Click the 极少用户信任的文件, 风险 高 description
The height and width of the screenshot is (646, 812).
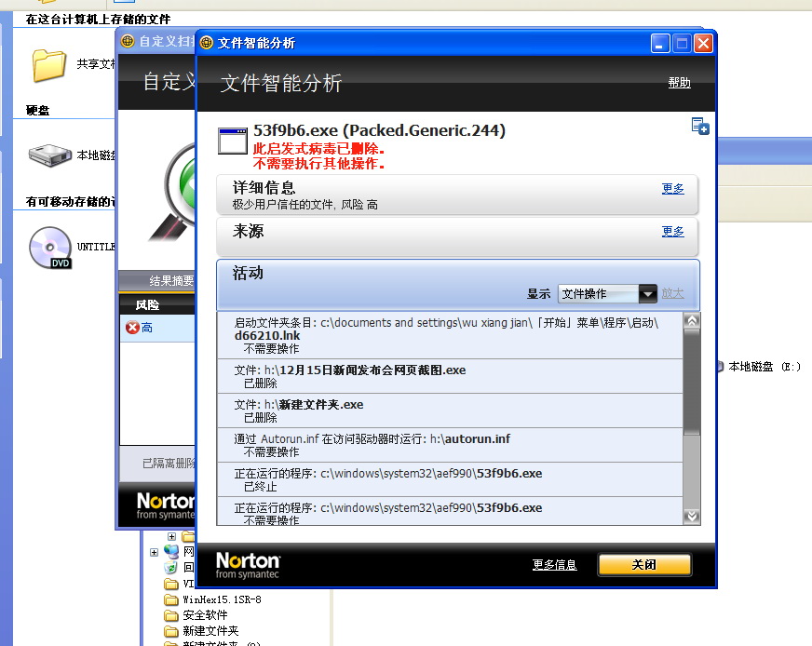tap(305, 205)
